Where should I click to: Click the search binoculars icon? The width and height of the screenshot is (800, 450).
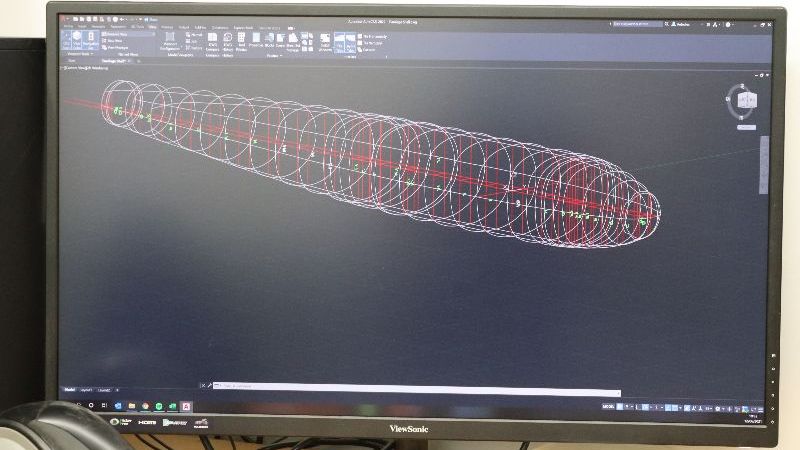[666, 24]
